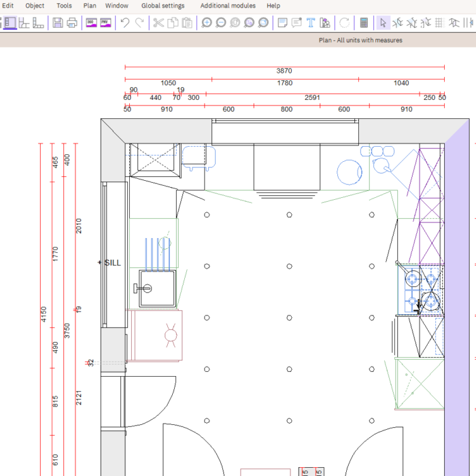This screenshot has height=476, width=476.
Task: Select the Text tool T icon
Action: coord(311,23)
